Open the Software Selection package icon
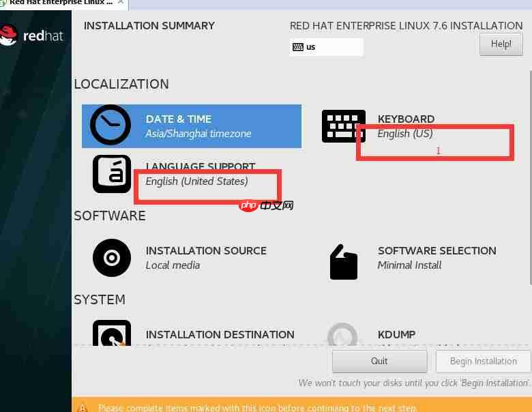The height and width of the screenshot is (412, 532). click(x=343, y=262)
